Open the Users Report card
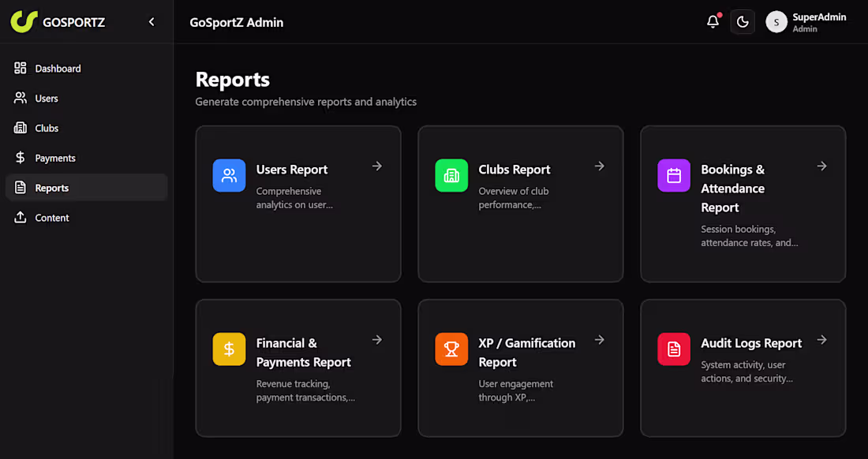Viewport: 868px width, 459px height. [x=298, y=203]
